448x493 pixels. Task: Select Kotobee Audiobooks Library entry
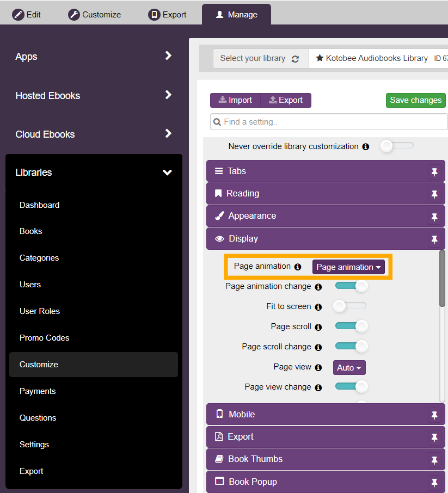[x=378, y=58]
